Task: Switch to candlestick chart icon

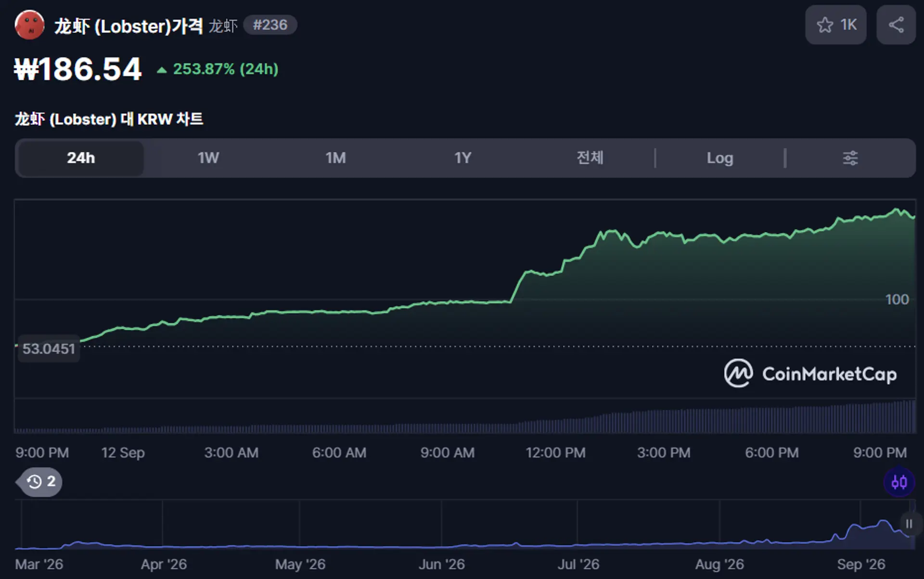Action: click(899, 482)
